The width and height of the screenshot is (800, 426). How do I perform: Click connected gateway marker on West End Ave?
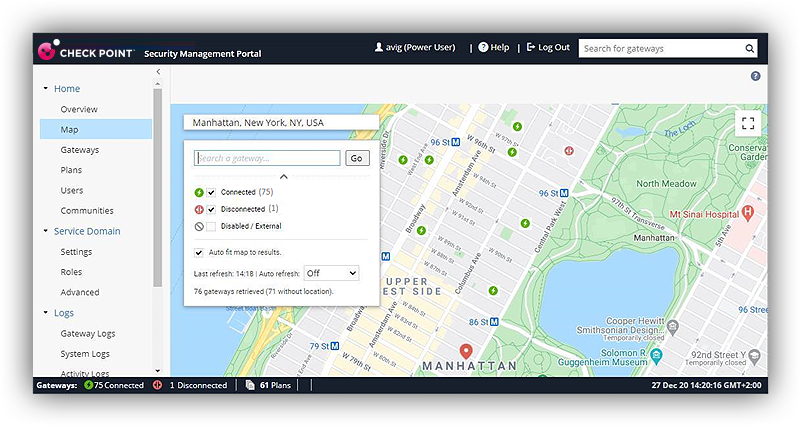click(403, 160)
